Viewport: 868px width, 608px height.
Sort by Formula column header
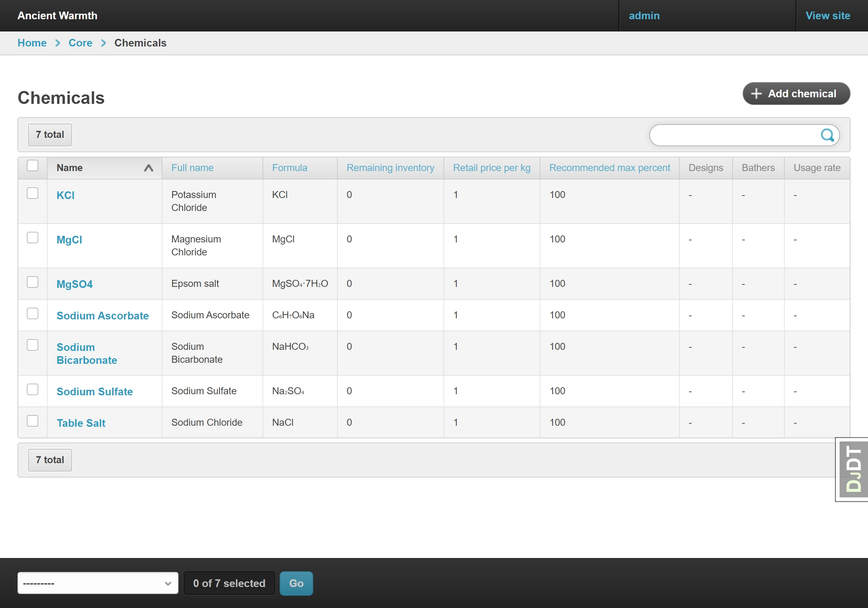pyautogui.click(x=289, y=168)
